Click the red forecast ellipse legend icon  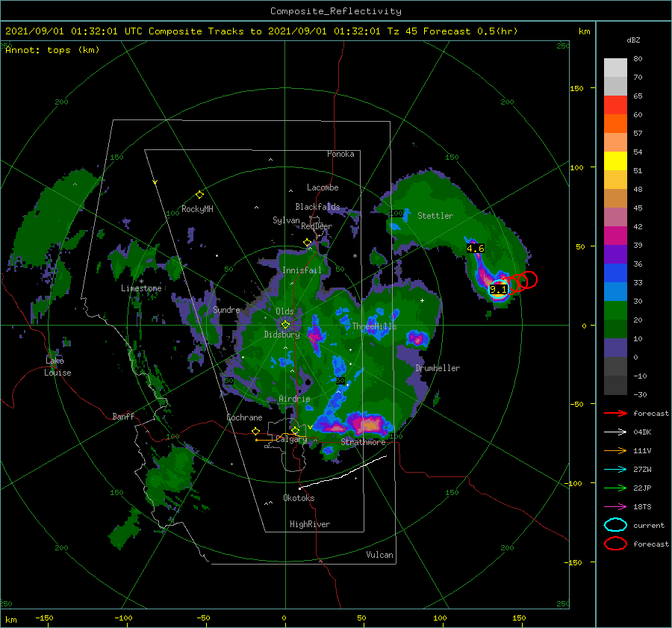pyautogui.click(x=615, y=544)
